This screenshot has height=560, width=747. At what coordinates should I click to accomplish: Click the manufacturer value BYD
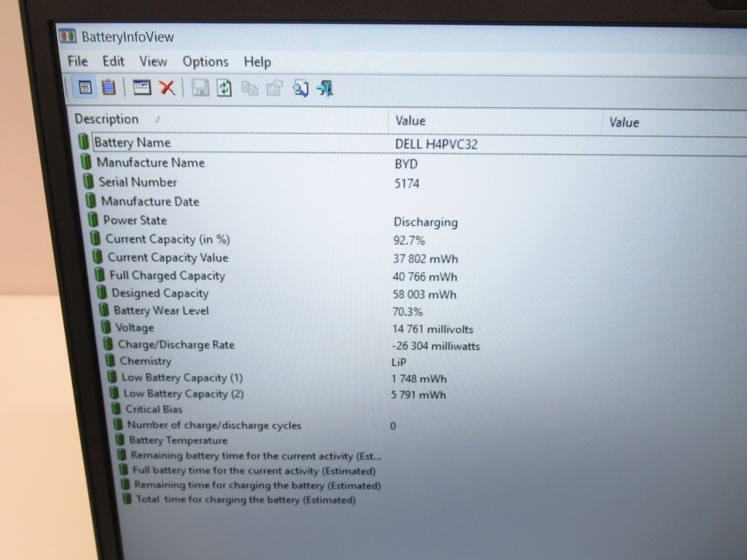click(x=406, y=164)
